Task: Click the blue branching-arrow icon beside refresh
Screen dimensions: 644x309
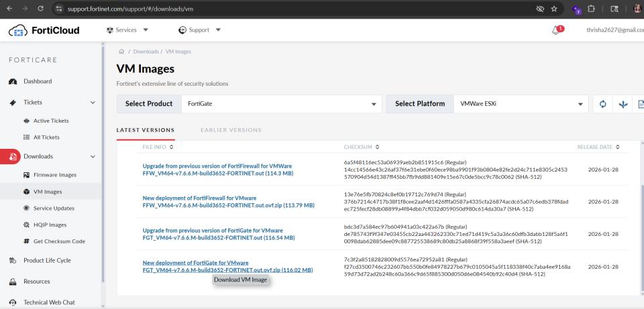Action: pyautogui.click(x=623, y=105)
